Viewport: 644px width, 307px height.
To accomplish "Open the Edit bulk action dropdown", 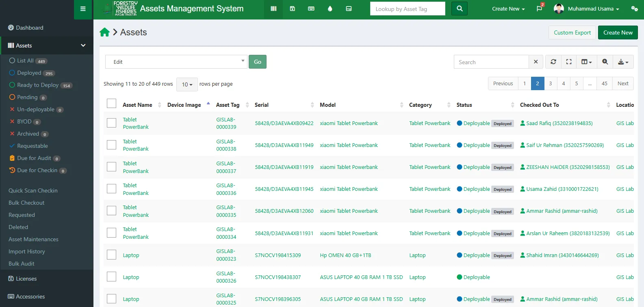I will (x=176, y=62).
